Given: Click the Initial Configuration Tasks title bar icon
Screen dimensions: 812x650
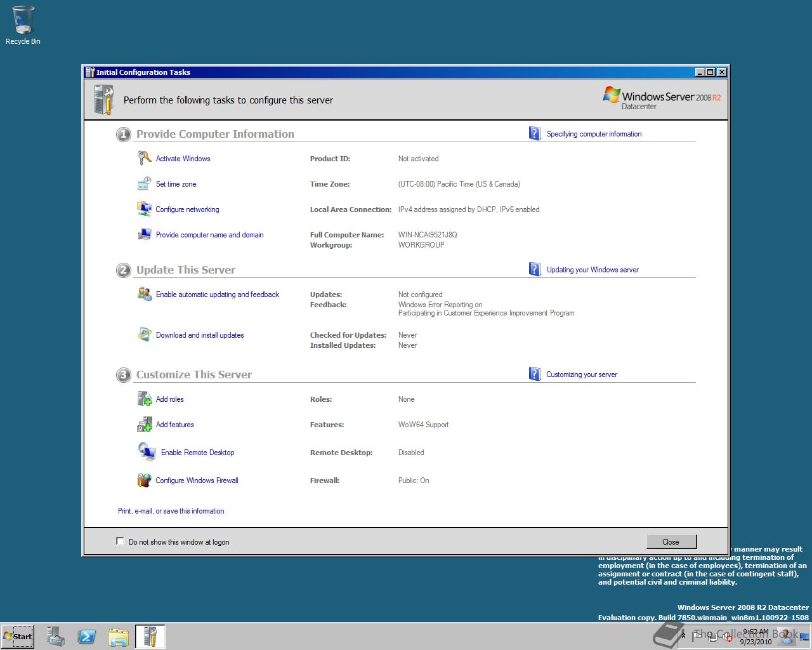Looking at the screenshot, I should tap(89, 72).
